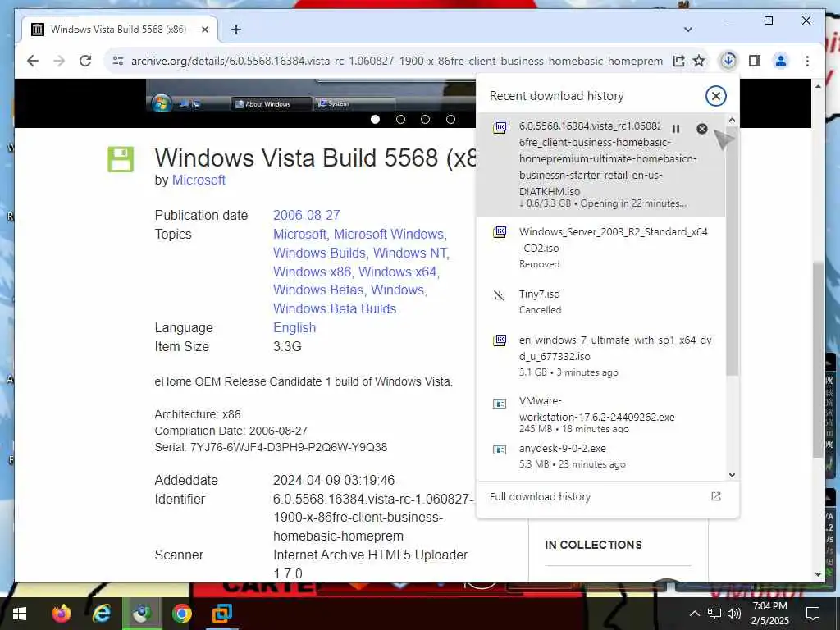
Task: Share this page via the share icon
Action: click(678, 61)
